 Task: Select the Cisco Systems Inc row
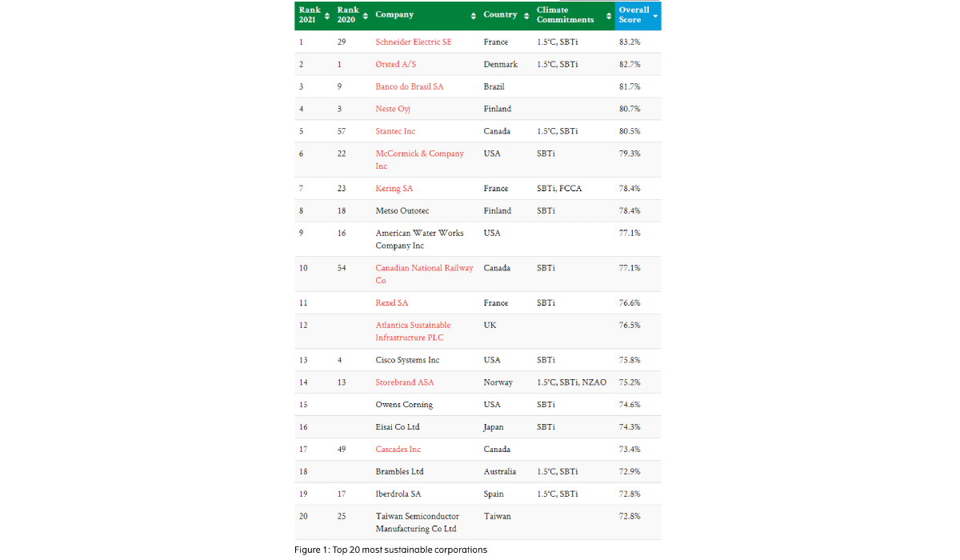click(x=477, y=360)
